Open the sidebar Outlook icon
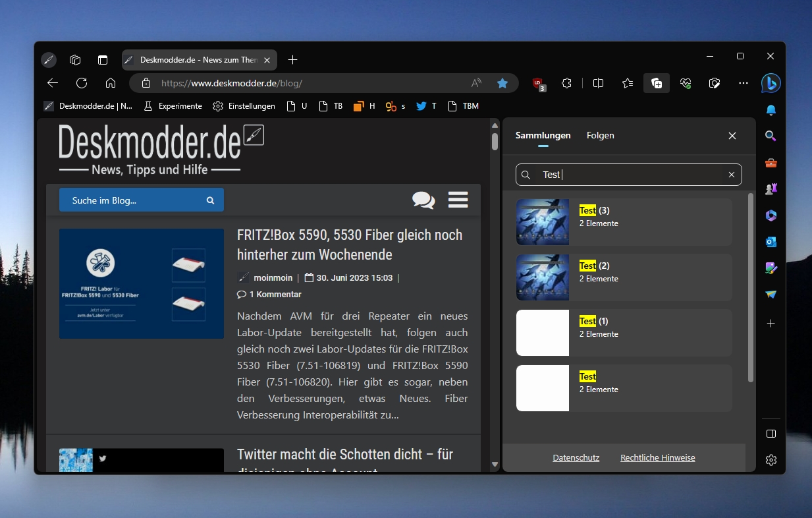Viewport: 812px width, 518px height. pyautogui.click(x=771, y=242)
